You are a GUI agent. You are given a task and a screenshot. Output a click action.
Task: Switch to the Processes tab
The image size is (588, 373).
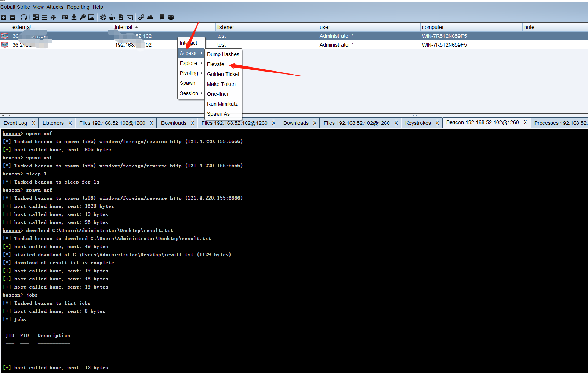click(x=560, y=123)
